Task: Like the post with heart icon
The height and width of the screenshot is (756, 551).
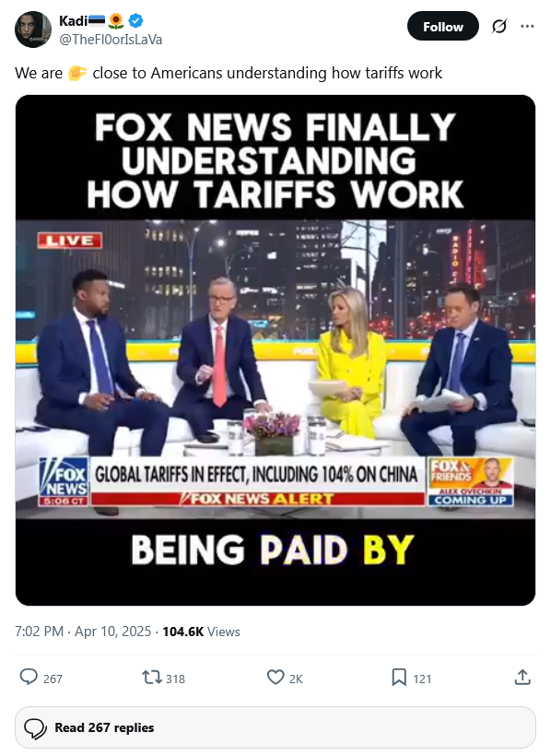Action: [x=275, y=678]
